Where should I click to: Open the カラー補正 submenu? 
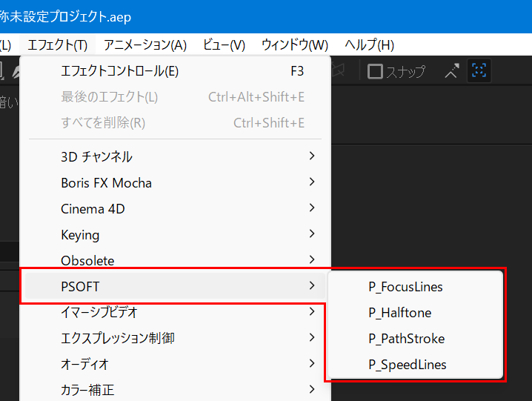(x=175, y=390)
